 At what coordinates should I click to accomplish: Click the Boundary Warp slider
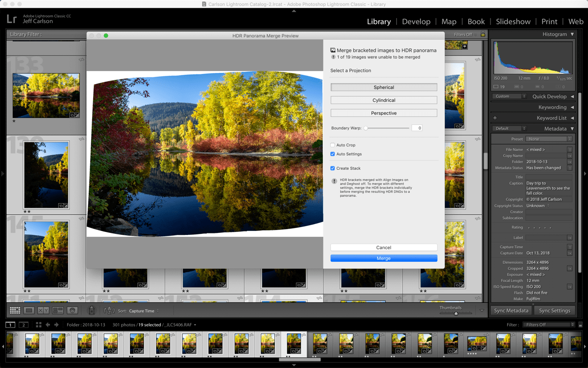tap(387, 128)
